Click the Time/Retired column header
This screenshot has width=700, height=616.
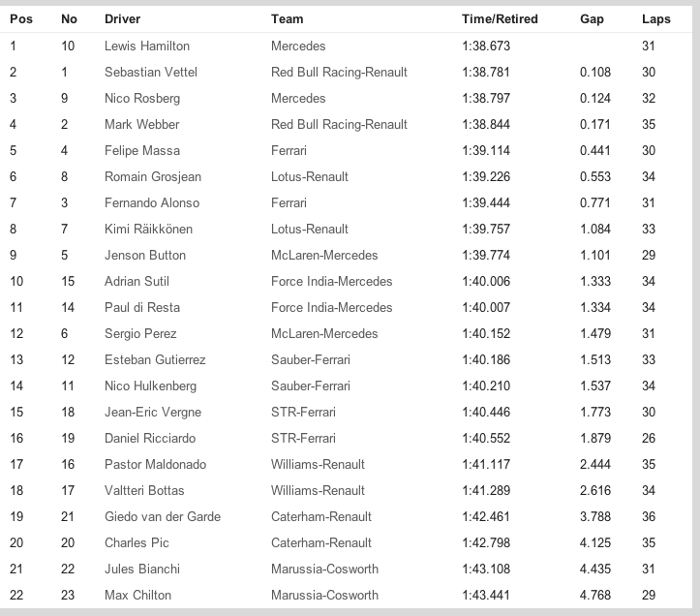(x=500, y=19)
